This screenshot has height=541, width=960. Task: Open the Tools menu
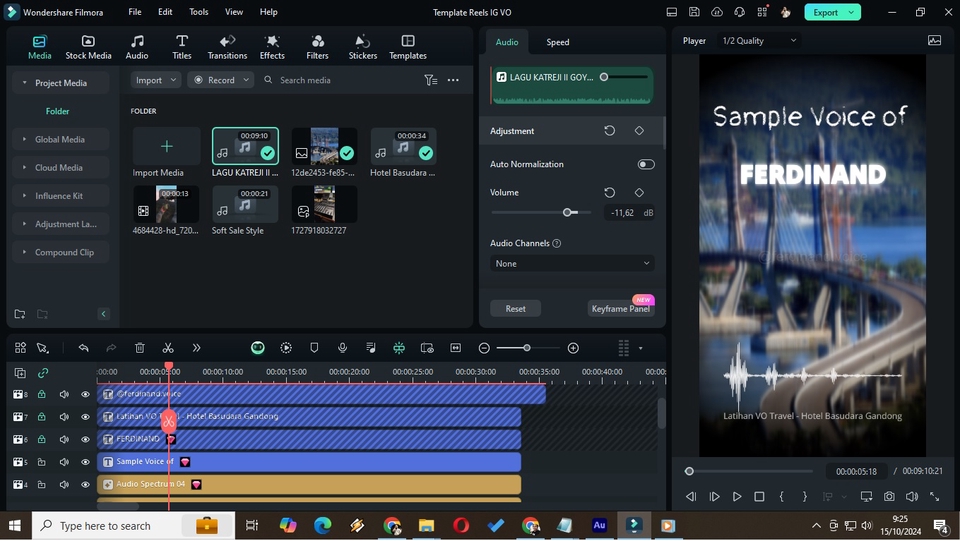point(198,12)
